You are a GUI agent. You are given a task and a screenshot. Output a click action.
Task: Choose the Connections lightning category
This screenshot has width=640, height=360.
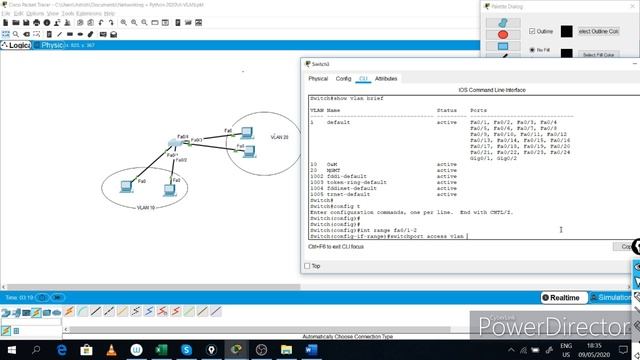pyautogui.click(x=36, y=313)
